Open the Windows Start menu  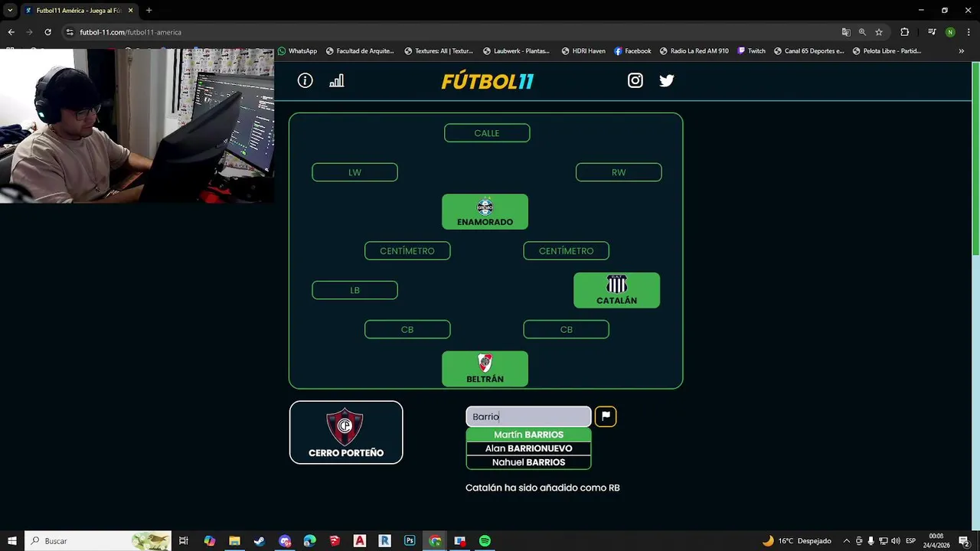coord(11,541)
